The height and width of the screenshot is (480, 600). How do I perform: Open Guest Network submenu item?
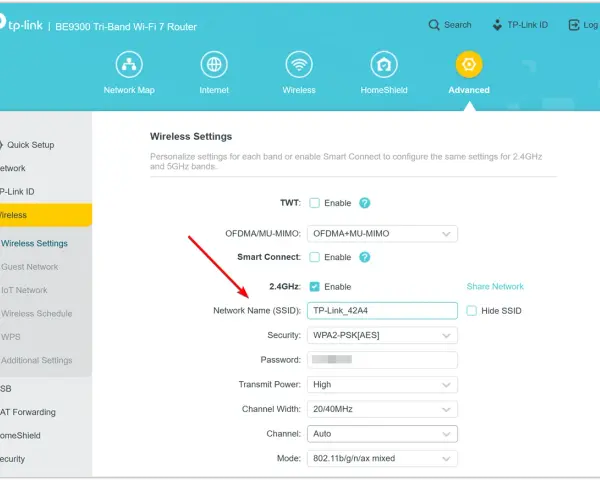(x=30, y=267)
